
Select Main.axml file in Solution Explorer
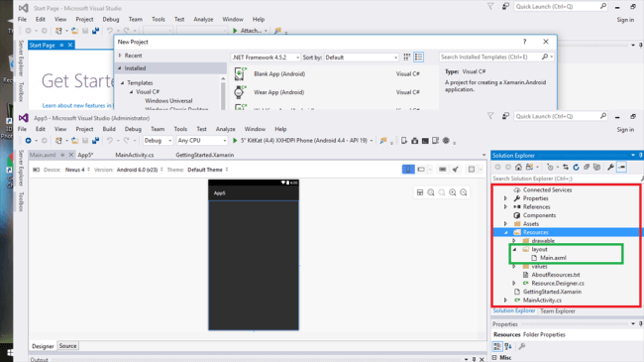553,258
